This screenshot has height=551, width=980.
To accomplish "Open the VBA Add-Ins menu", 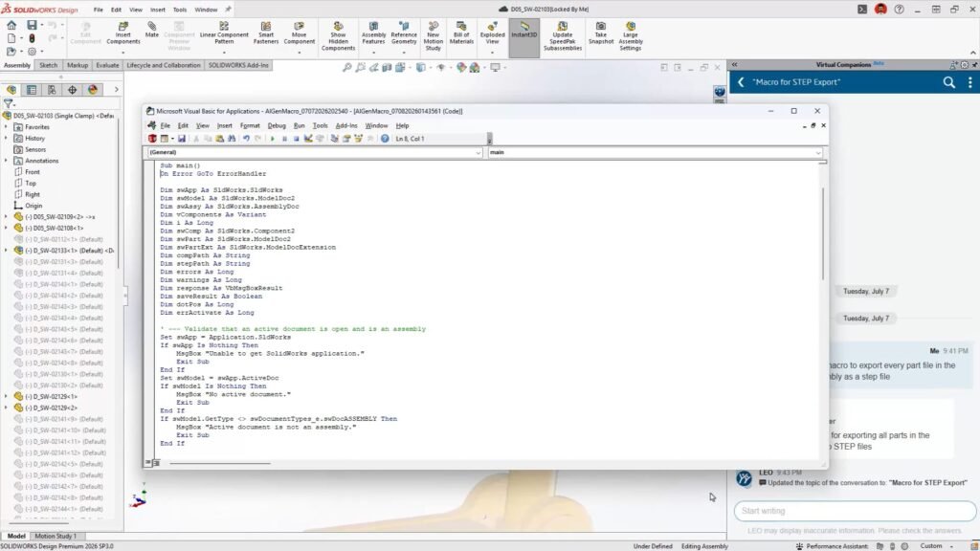I will (346, 125).
